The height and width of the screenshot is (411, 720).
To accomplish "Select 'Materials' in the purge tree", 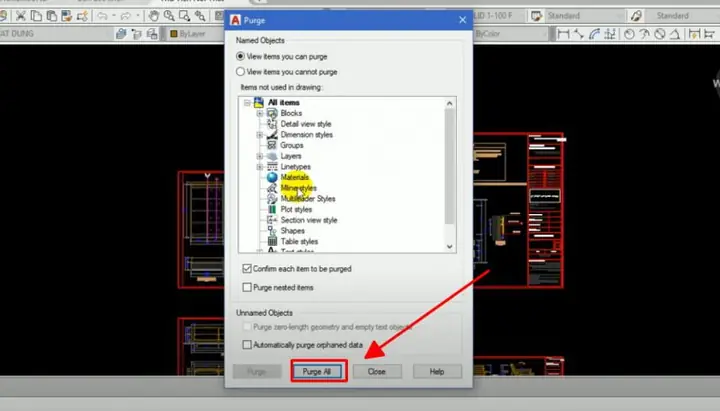I will point(295,177).
